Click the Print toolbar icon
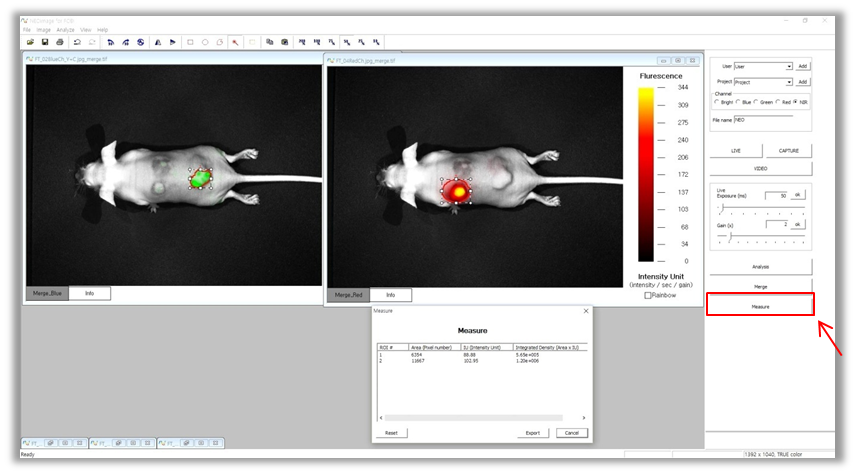The width and height of the screenshot is (855, 474). click(60, 42)
